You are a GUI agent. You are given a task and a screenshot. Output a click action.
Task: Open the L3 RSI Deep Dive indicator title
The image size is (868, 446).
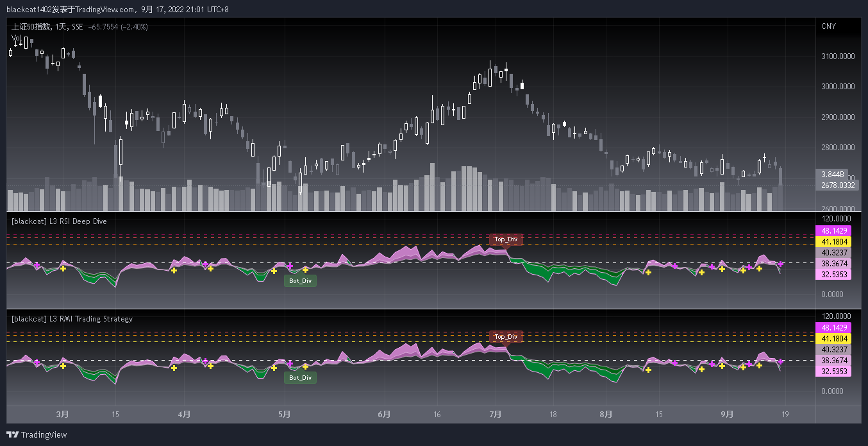(x=59, y=221)
